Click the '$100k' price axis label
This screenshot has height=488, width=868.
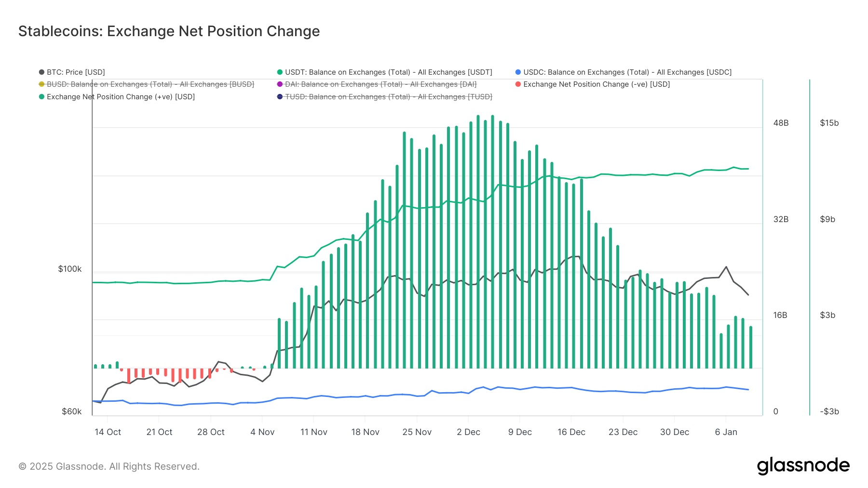(70, 269)
